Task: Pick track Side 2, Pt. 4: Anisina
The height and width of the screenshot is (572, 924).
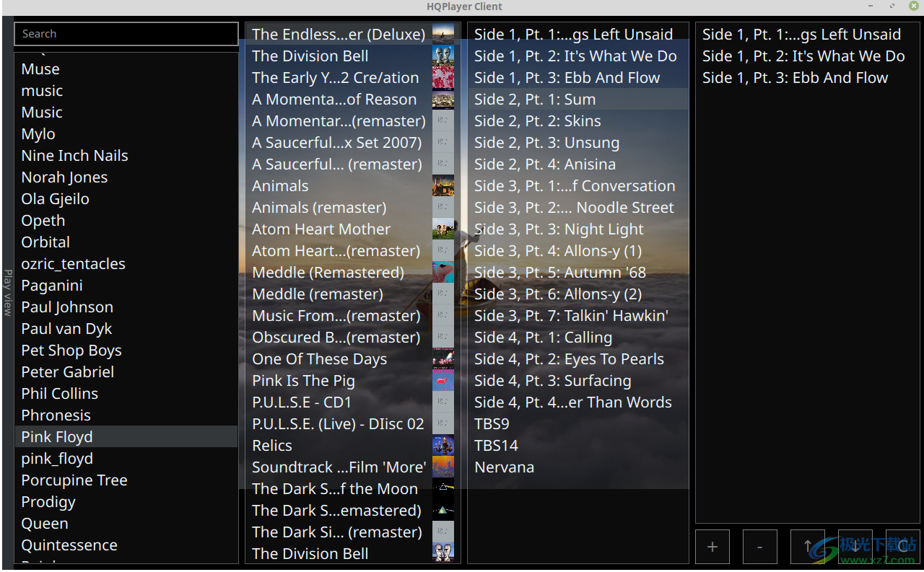Action: point(578,164)
